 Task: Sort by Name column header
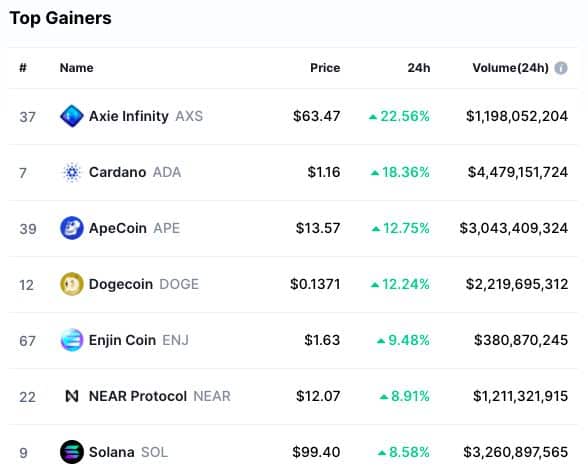76,68
